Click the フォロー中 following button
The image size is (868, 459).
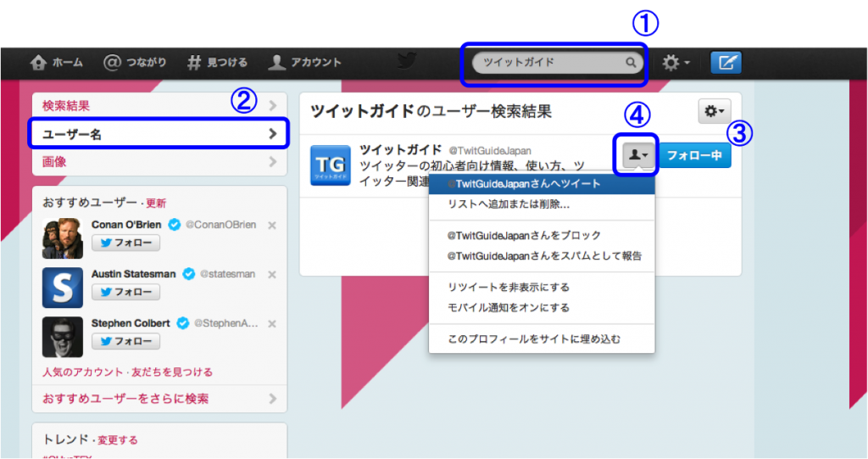(x=695, y=155)
